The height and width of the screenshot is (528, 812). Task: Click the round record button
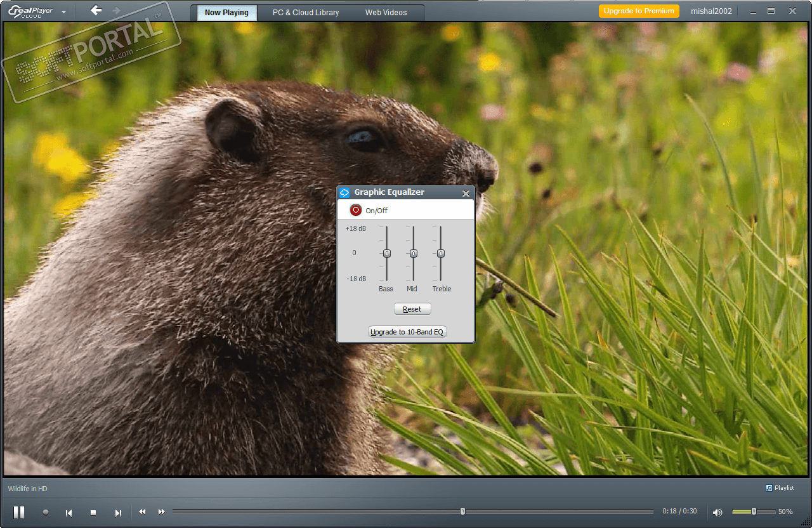pyautogui.click(x=46, y=512)
